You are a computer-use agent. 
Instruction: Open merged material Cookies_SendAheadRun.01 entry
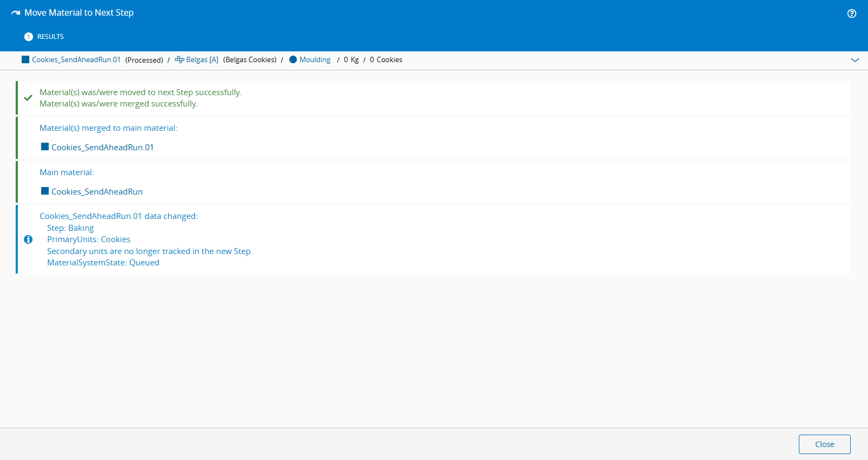coord(103,147)
